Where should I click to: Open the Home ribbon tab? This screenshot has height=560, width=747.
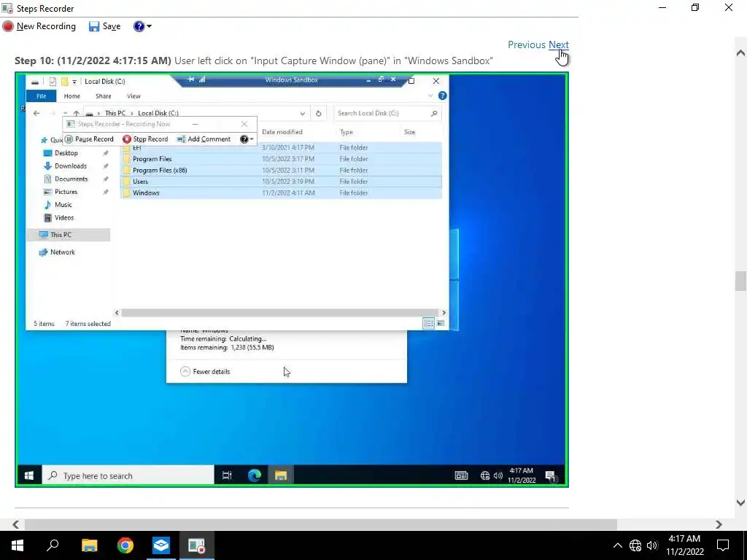coord(72,96)
